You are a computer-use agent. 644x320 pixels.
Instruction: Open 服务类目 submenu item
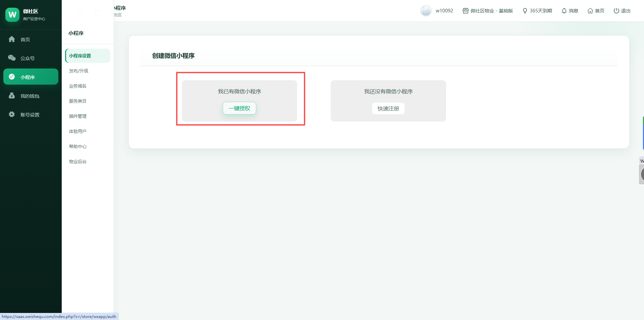(x=88, y=101)
